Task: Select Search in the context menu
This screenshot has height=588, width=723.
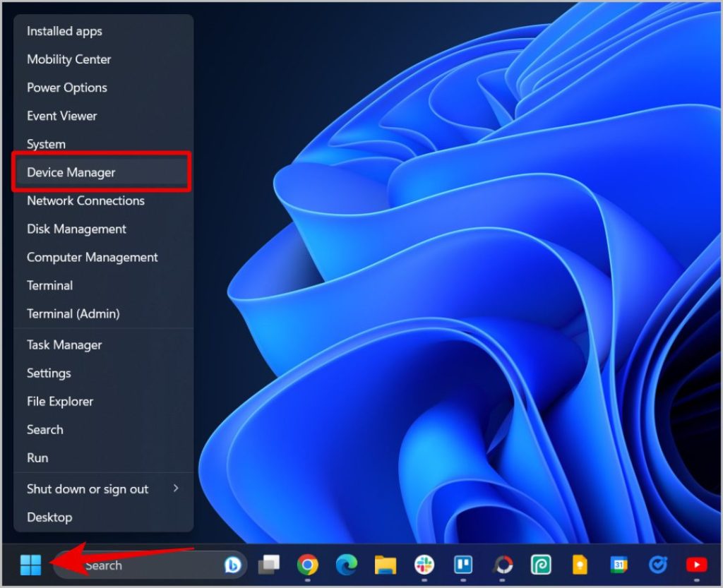Action: 104,429
